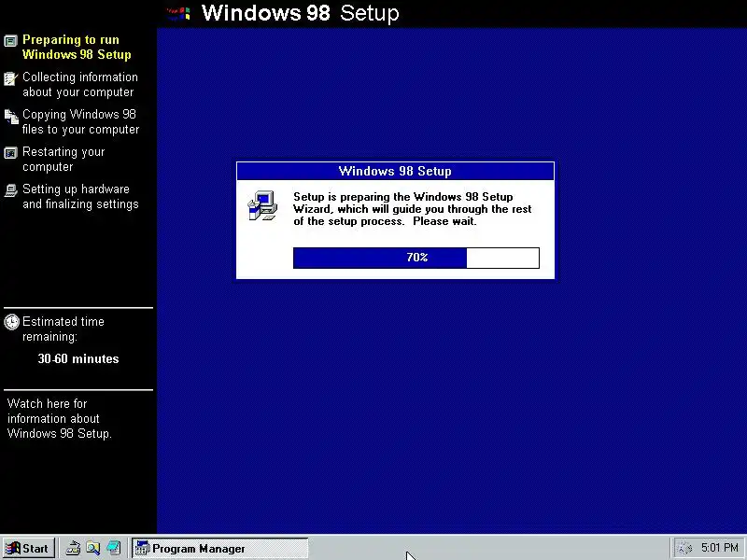Click the 70% setup progress bar
747x560 pixels.
coord(416,258)
